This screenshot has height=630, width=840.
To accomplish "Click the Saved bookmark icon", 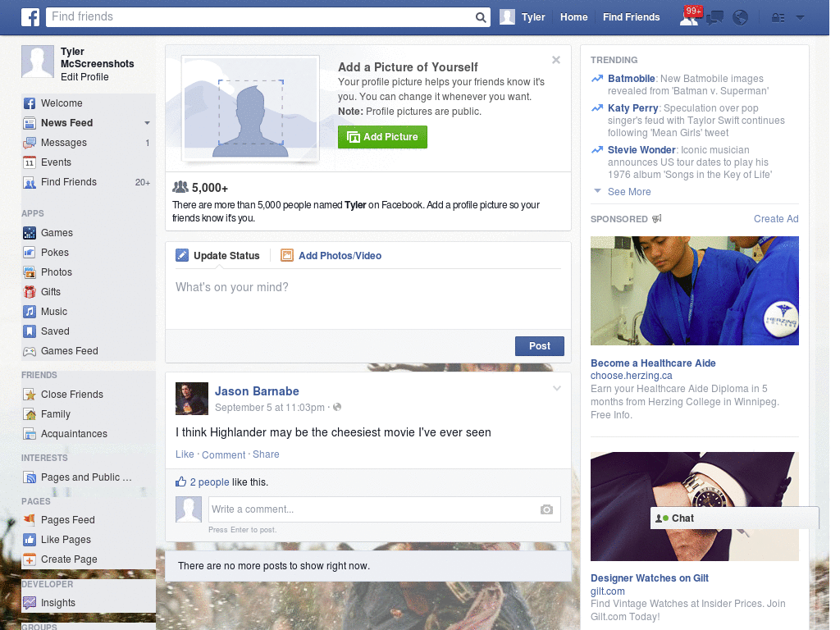I will [30, 331].
